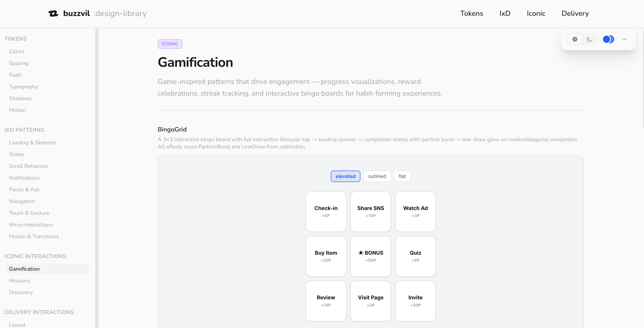The width and height of the screenshot is (644, 328).
Task: Select the elevated variant
Action: click(345, 176)
